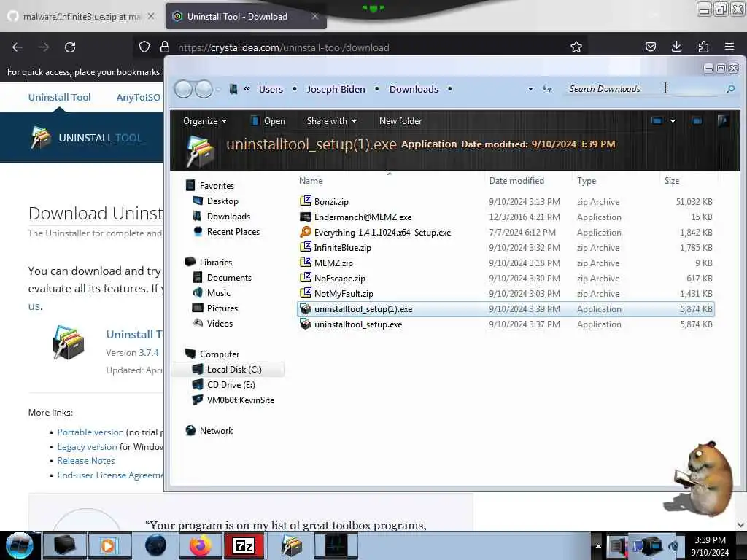The height and width of the screenshot is (560, 747).
Task: Bookmark this page with the star icon
Action: tap(576, 47)
